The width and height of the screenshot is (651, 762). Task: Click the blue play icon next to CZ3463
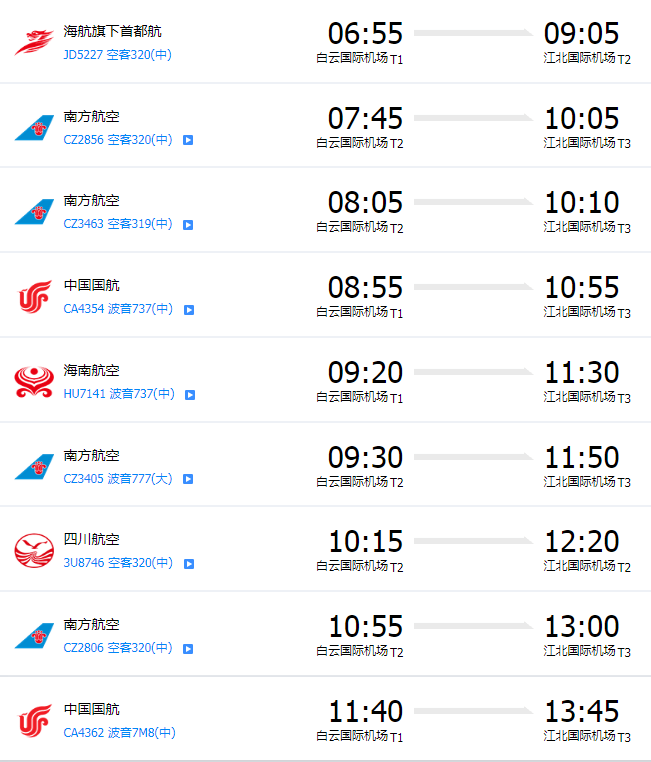pos(188,225)
